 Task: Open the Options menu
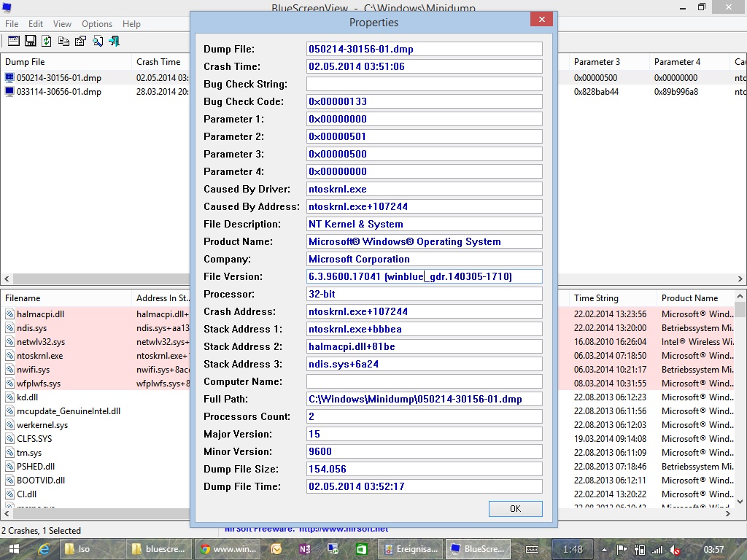tap(97, 24)
